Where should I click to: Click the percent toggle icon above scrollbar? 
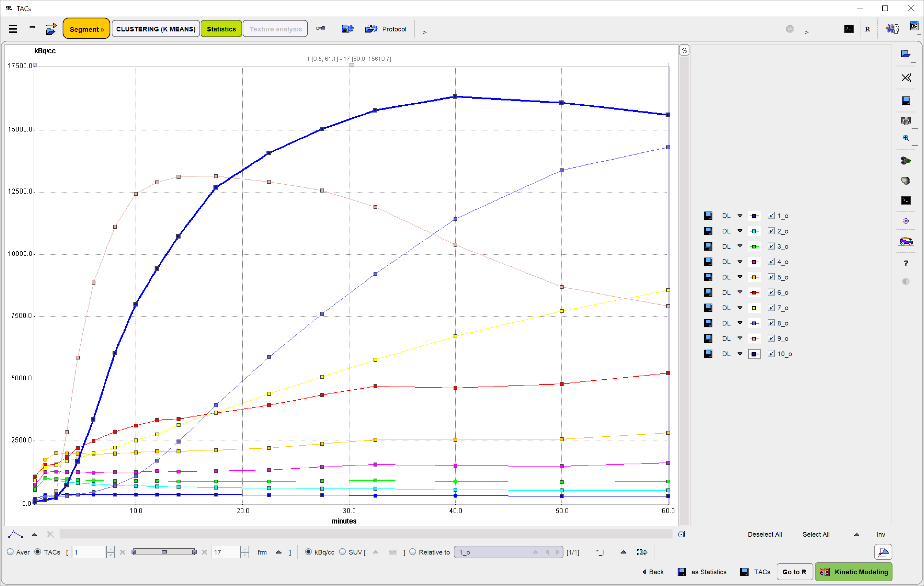coord(684,50)
